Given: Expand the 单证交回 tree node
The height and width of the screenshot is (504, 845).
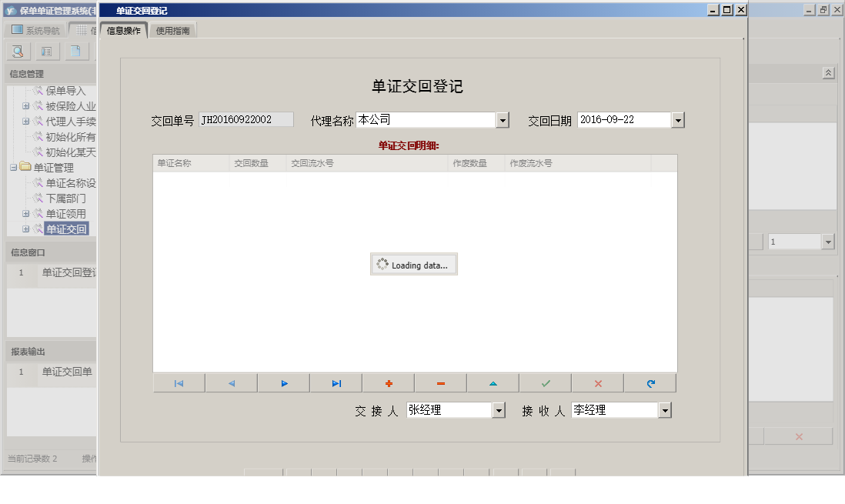Looking at the screenshot, I should 25,229.
